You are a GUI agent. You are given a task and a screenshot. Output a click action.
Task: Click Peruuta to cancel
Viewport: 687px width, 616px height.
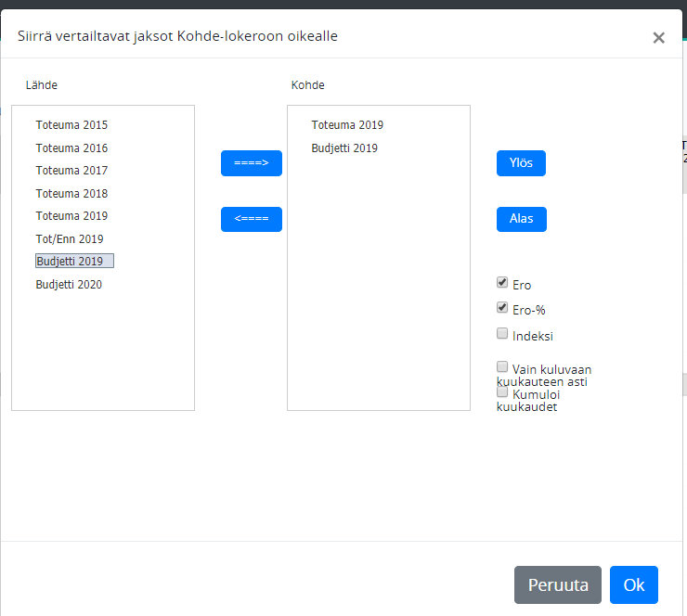point(557,585)
